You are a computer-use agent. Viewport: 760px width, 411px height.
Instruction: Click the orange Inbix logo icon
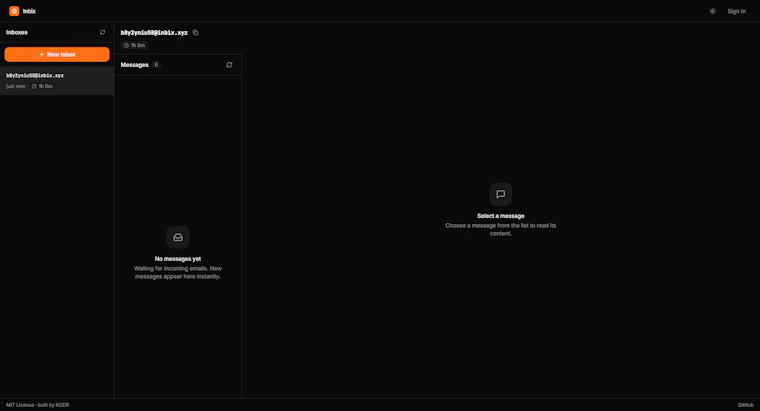pos(14,11)
